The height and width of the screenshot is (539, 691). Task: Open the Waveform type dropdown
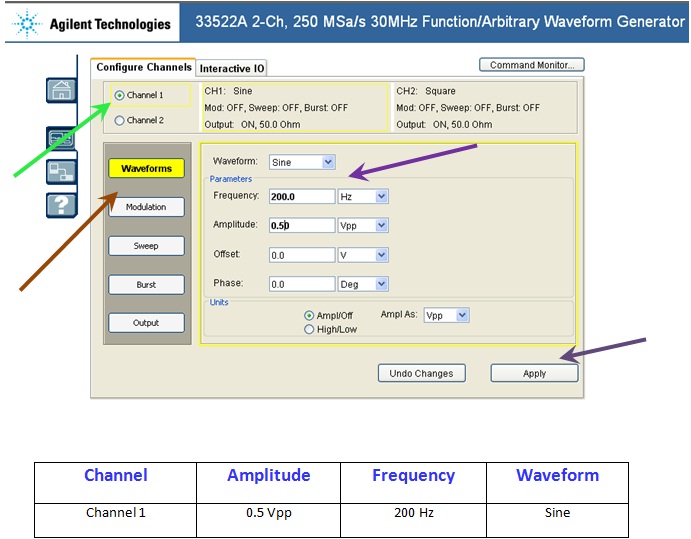coord(328,162)
